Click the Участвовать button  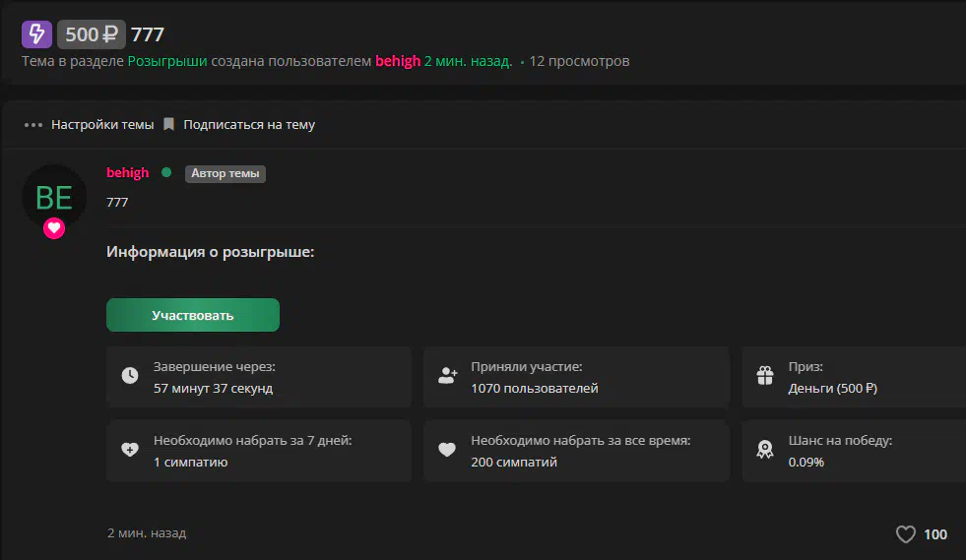(193, 315)
